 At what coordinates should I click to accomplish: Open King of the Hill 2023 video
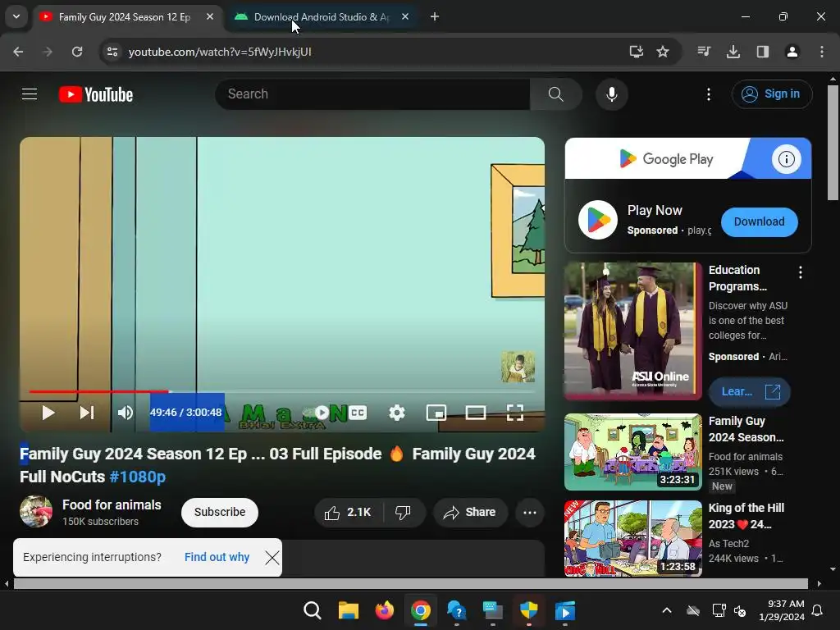click(x=632, y=538)
